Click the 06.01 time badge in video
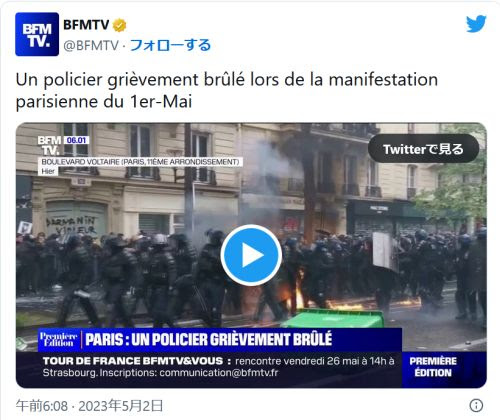 [76, 140]
